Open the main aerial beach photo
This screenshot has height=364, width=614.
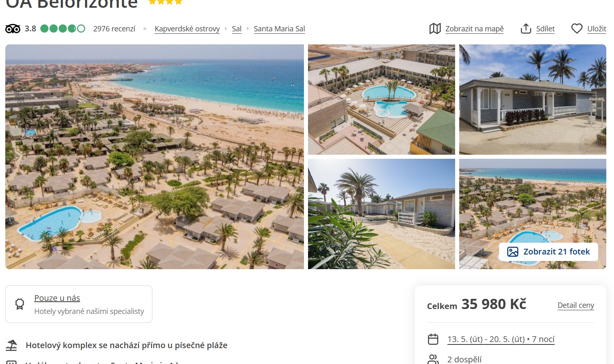154,157
